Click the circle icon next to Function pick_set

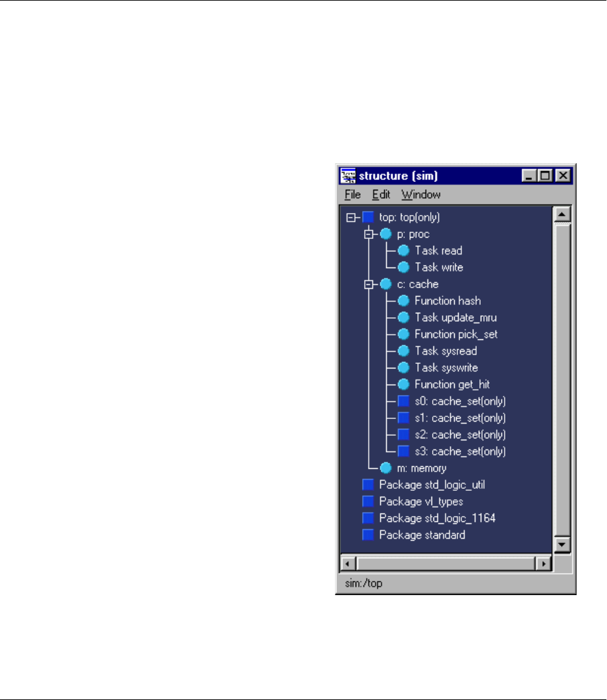tap(404, 334)
